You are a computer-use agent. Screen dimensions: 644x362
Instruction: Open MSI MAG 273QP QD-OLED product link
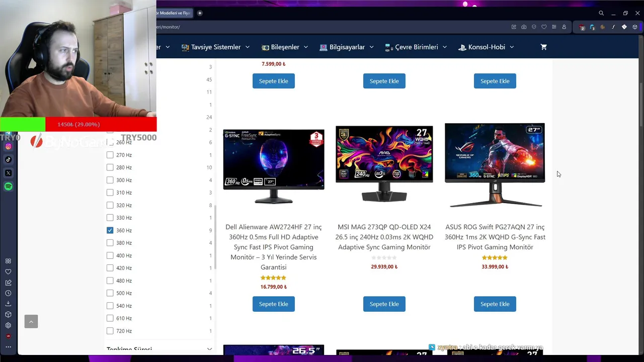384,237
